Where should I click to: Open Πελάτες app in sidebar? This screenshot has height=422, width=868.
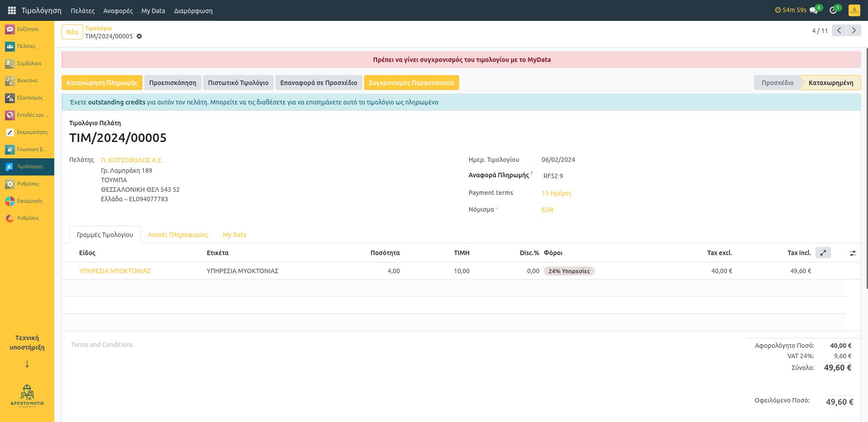coord(27,46)
